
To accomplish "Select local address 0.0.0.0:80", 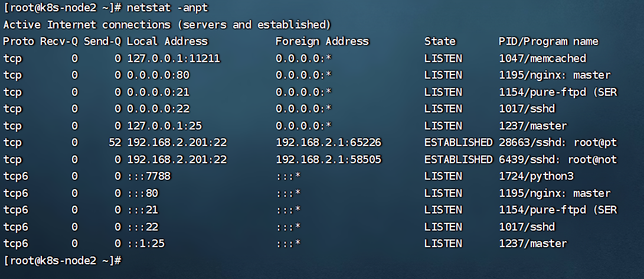I will tap(158, 75).
